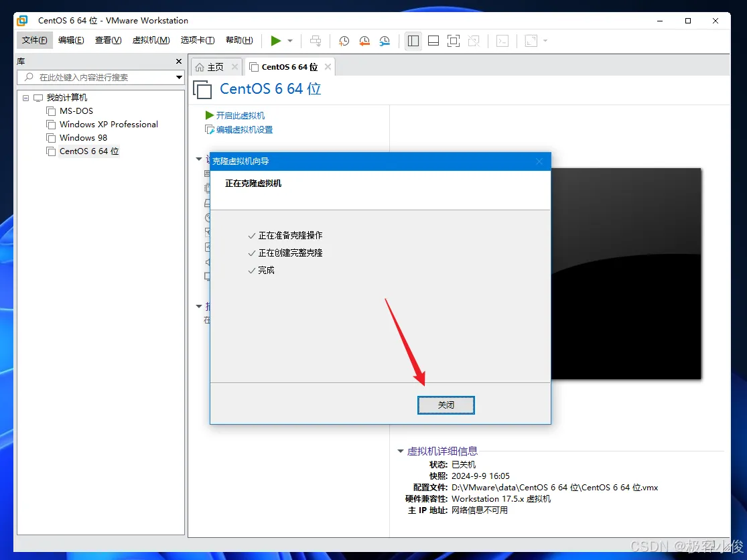This screenshot has width=747, height=560.
Task: Open the library search dropdown arrow
Action: pyautogui.click(x=179, y=77)
